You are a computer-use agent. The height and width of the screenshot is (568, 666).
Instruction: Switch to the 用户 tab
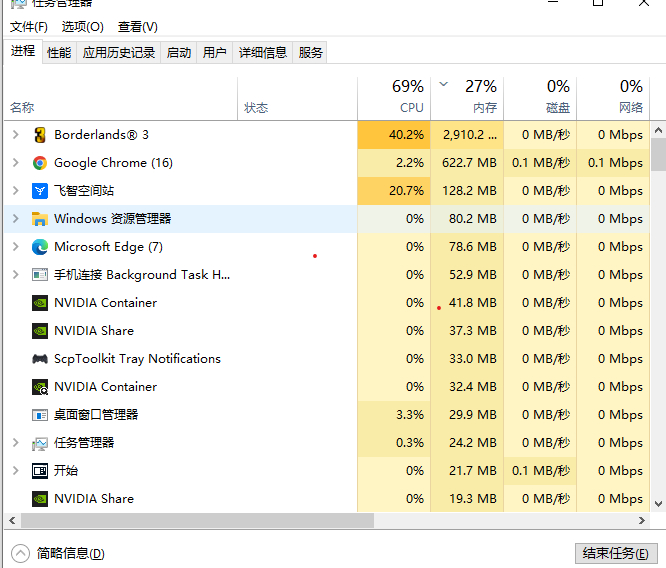click(214, 53)
